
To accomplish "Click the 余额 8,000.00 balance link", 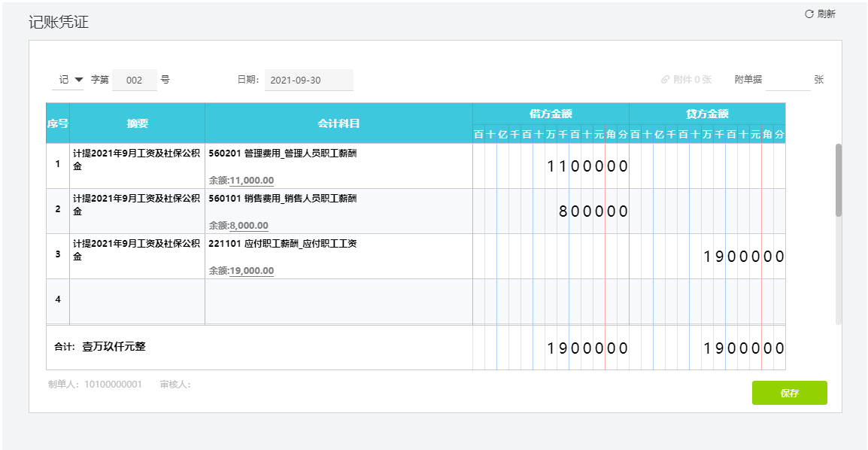I will (x=248, y=226).
